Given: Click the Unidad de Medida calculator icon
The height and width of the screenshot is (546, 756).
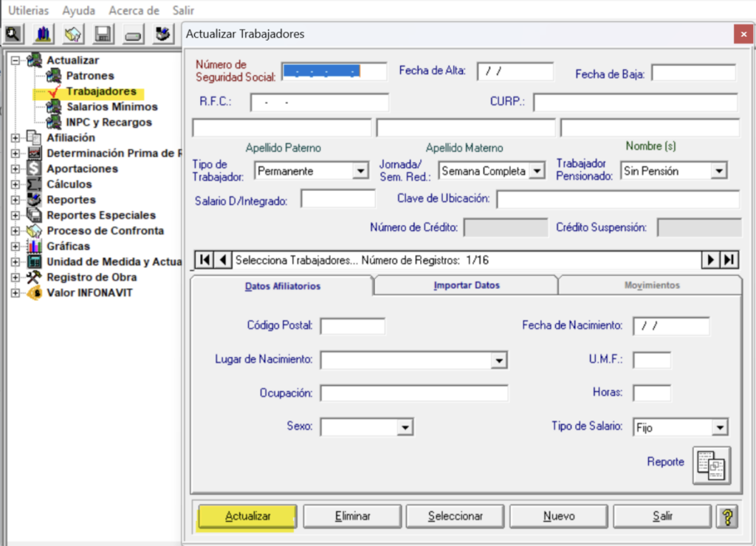Looking at the screenshot, I should point(34,261).
